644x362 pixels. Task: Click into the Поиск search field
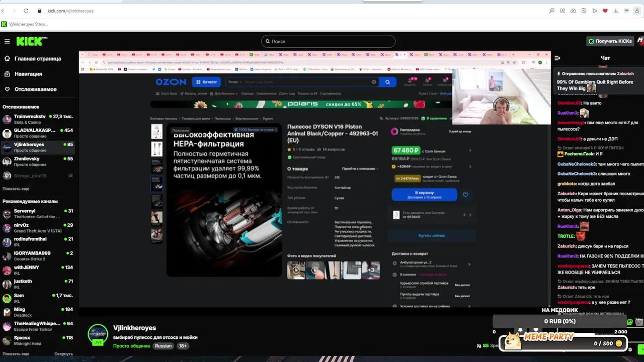click(328, 41)
